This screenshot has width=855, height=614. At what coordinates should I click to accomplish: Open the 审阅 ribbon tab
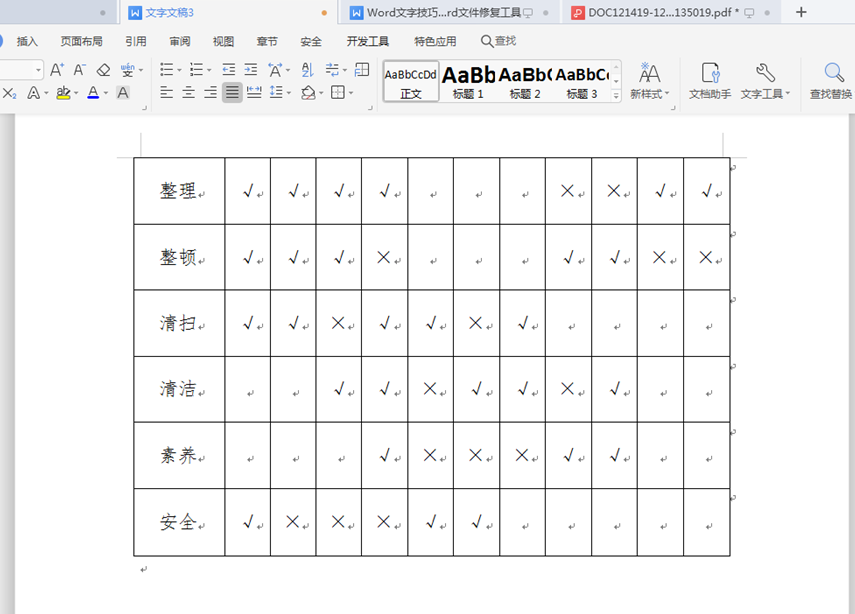pos(179,41)
